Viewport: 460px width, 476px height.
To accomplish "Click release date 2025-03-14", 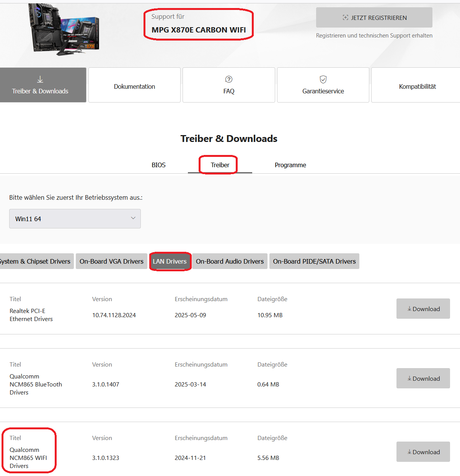I will click(190, 385).
